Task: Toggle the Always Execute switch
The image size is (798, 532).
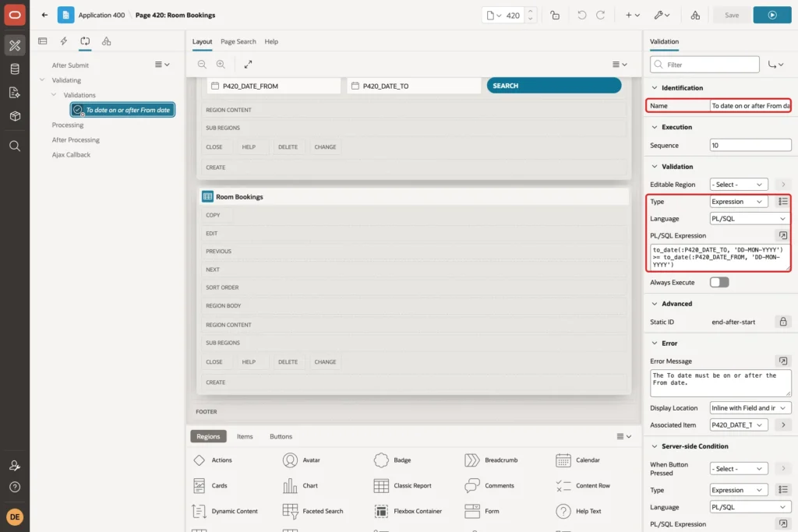Action: pyautogui.click(x=719, y=282)
